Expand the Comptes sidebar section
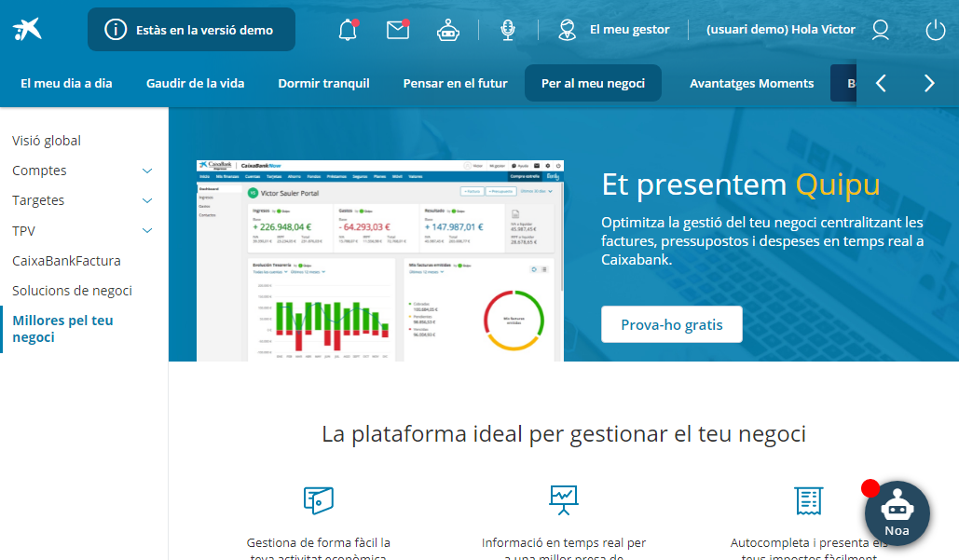This screenshot has width=959, height=560. pos(147,171)
